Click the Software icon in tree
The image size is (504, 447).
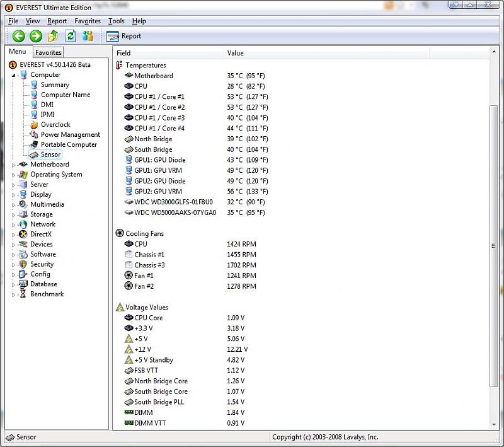pos(23,254)
